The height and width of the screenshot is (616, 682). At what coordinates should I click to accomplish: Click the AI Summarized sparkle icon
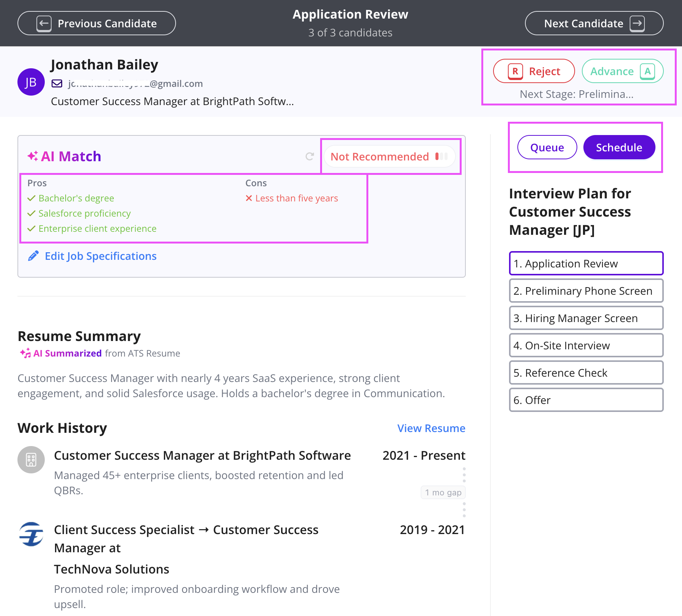tap(25, 353)
